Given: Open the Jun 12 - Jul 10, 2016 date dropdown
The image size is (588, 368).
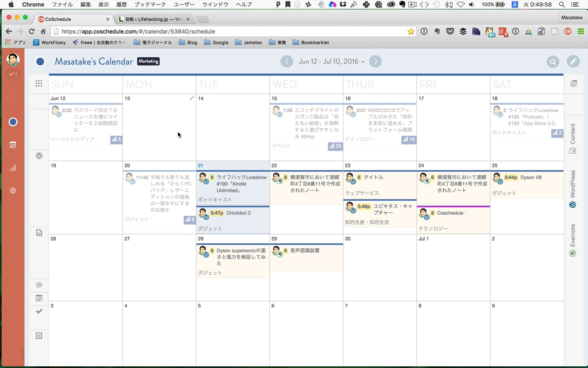Looking at the screenshot, I should [331, 61].
